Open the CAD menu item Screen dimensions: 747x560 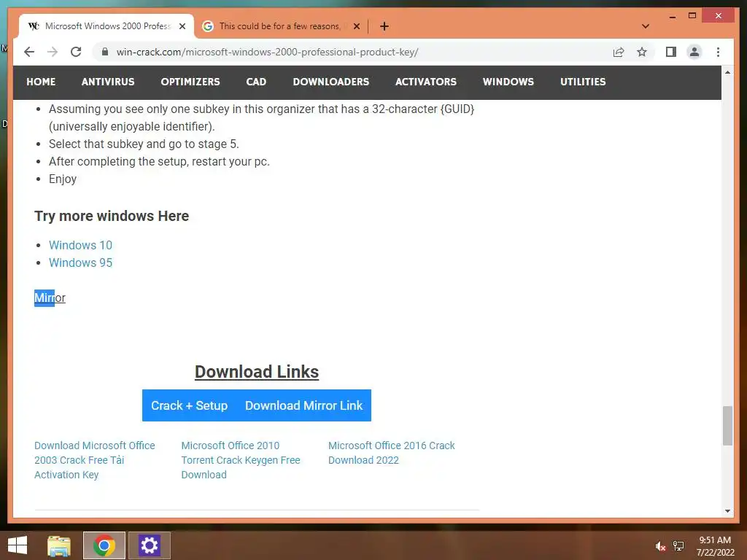click(x=256, y=82)
